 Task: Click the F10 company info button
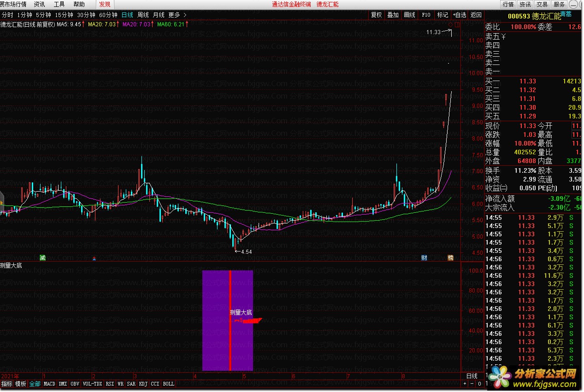426,15
